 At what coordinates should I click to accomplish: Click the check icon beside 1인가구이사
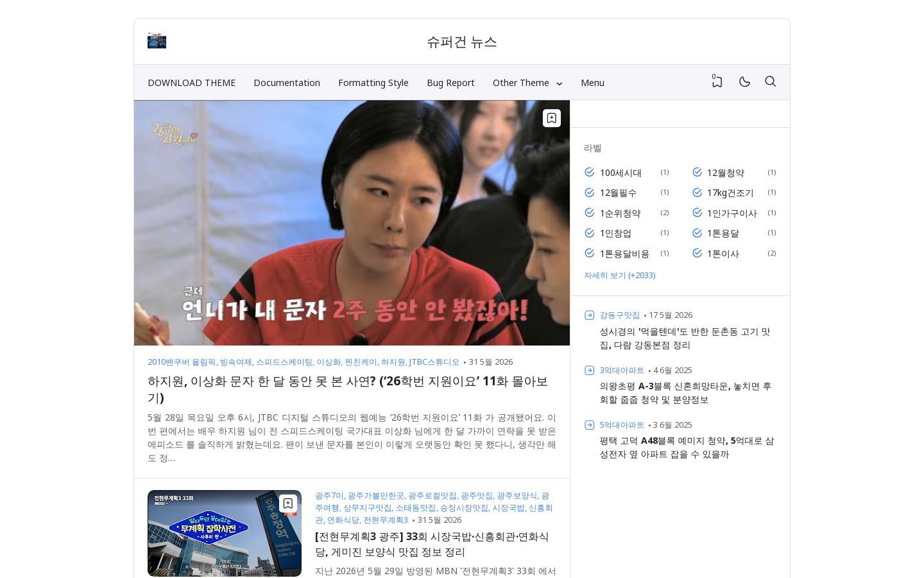(697, 213)
